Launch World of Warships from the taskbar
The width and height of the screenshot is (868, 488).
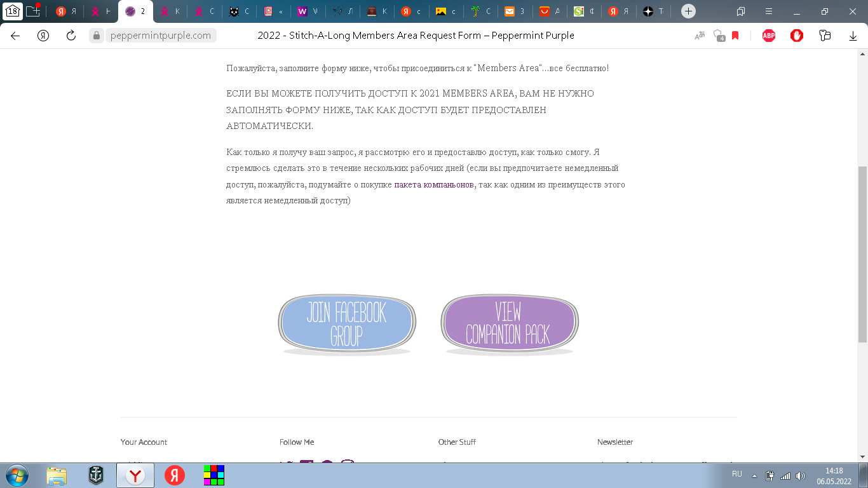click(96, 475)
